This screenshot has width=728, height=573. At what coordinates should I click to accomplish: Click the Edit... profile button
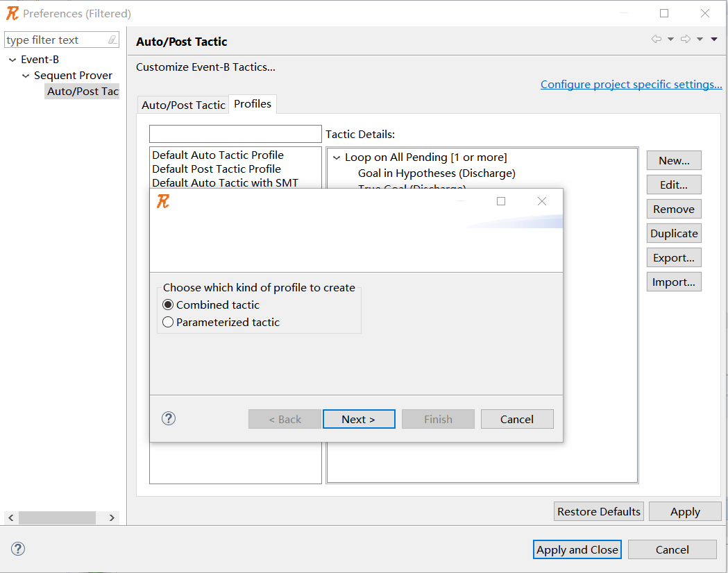point(674,185)
